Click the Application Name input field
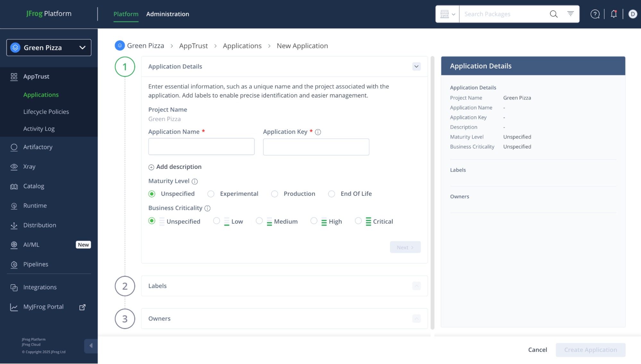The image size is (641, 364). click(201, 147)
